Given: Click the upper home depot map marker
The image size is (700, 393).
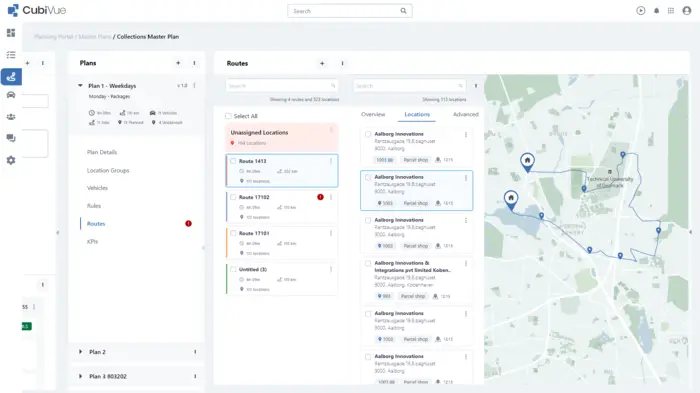Looking at the screenshot, I should click(527, 162).
